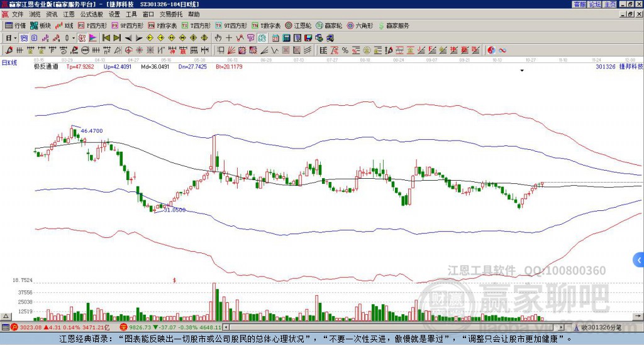
Task: Click the blue side panel expand arrow
Action: (x=638, y=260)
